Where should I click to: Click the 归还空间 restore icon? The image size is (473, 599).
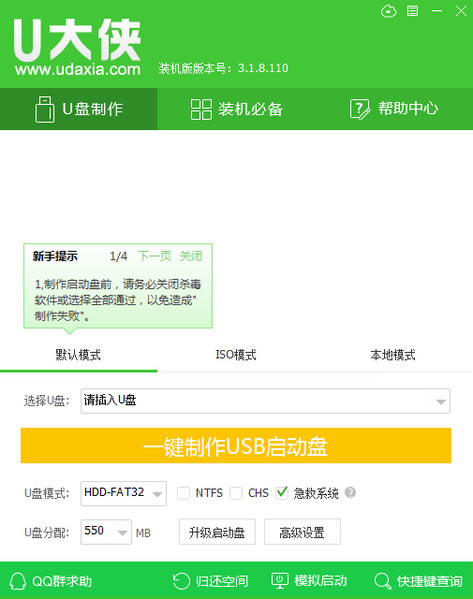click(x=181, y=581)
